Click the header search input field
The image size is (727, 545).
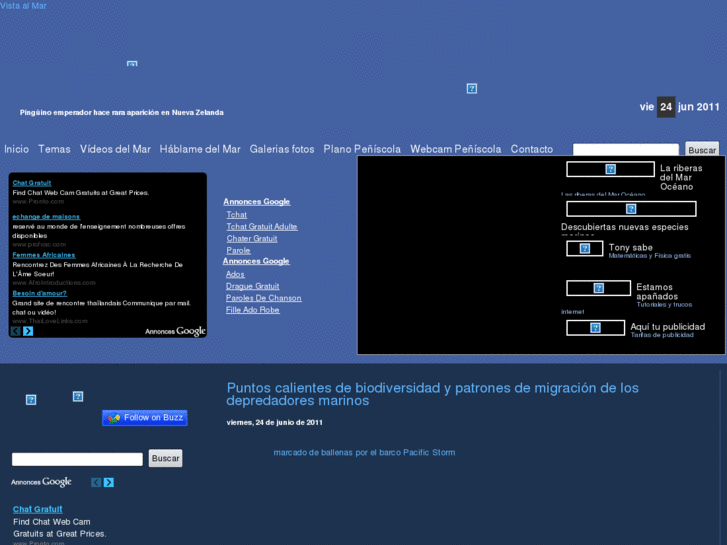coord(625,149)
